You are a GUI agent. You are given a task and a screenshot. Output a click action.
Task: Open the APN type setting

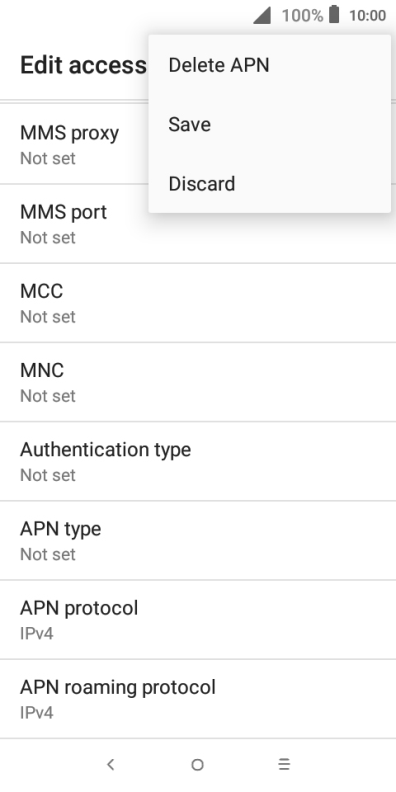coord(198,540)
